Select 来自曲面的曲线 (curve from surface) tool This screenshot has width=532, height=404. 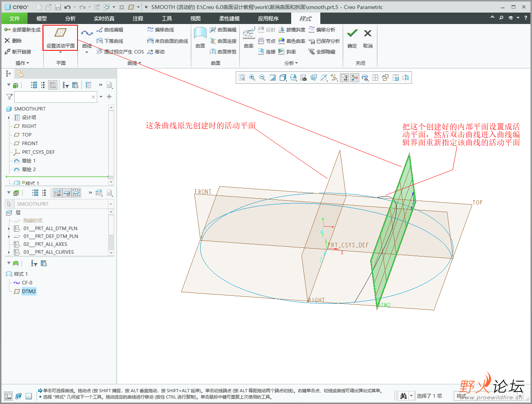[168, 41]
